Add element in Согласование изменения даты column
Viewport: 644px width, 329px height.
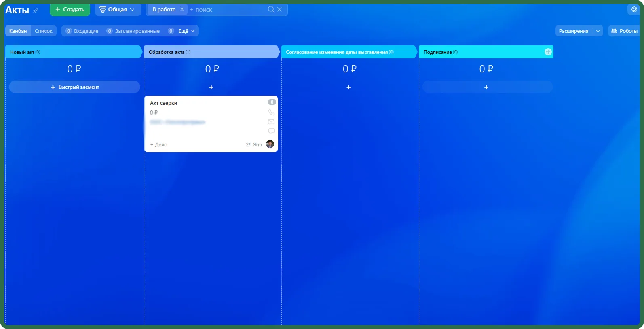(x=348, y=87)
